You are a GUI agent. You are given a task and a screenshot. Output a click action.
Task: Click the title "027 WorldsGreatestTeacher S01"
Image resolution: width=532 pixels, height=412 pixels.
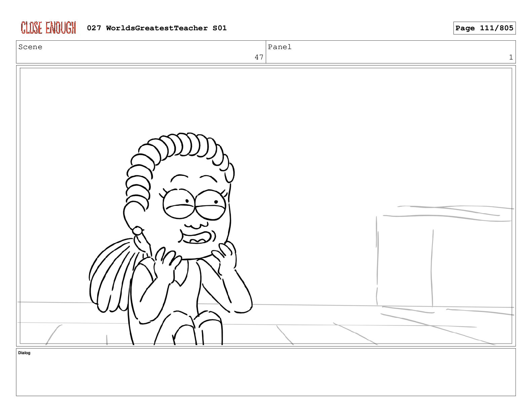coord(157,28)
